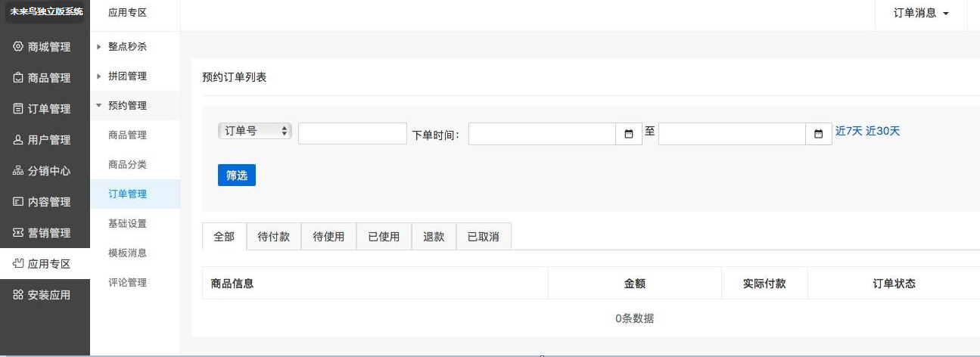
Task: Switch to the 全部 tab
Action: click(x=224, y=237)
